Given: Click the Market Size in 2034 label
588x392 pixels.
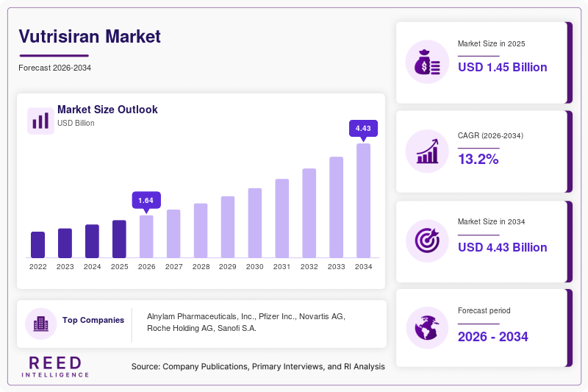Looking at the screenshot, I should pos(491,221).
